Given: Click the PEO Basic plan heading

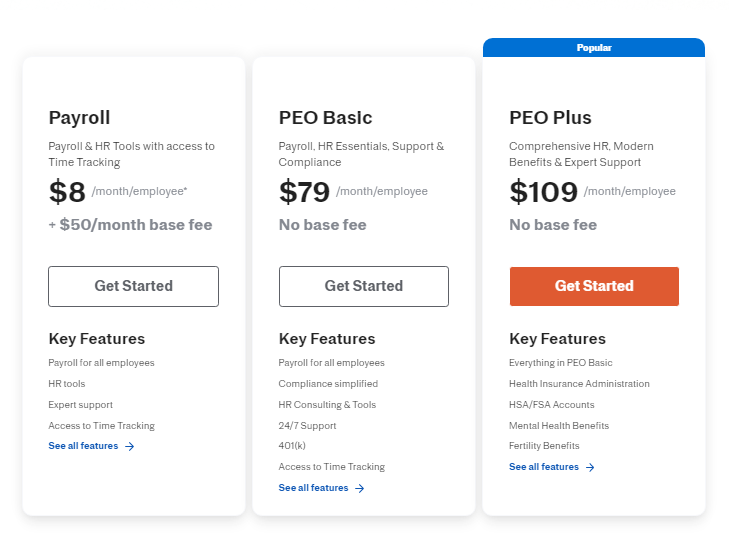Looking at the screenshot, I should coord(325,118).
